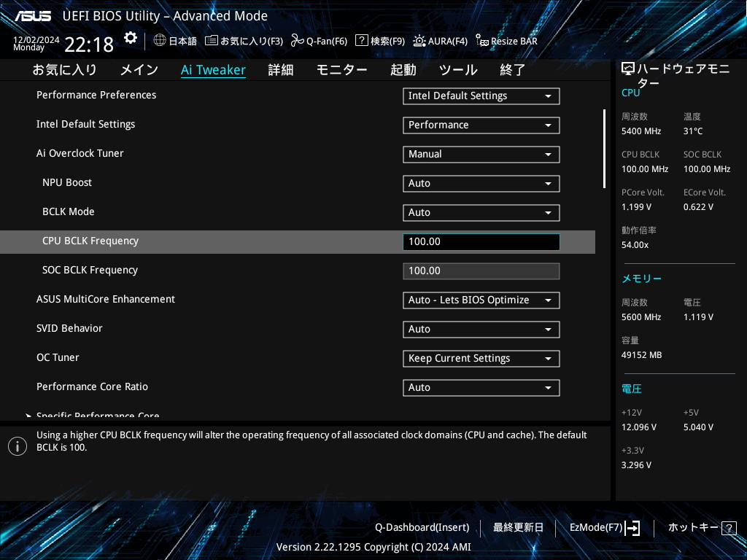Click ratio value 54.00x
The image size is (747, 560).
click(635, 245)
